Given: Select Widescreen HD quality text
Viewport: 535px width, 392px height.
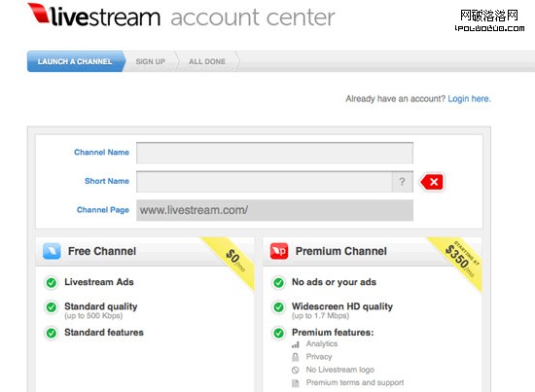Looking at the screenshot, I should click(x=342, y=306).
